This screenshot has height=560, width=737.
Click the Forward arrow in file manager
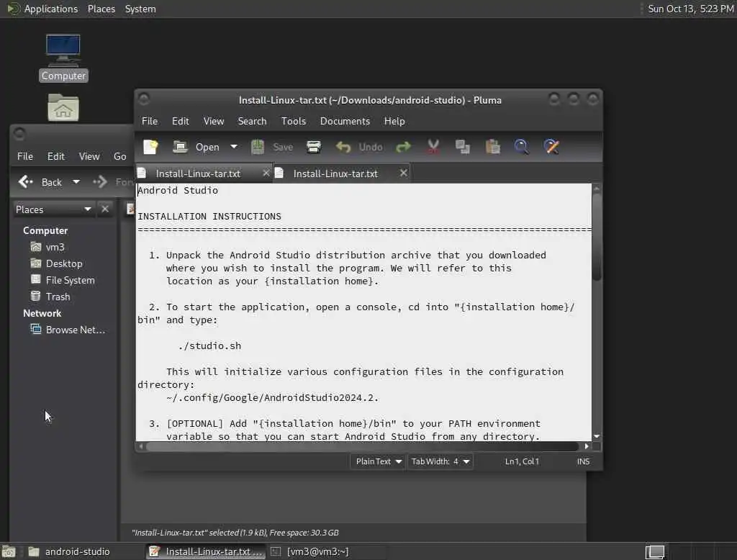[x=99, y=182]
